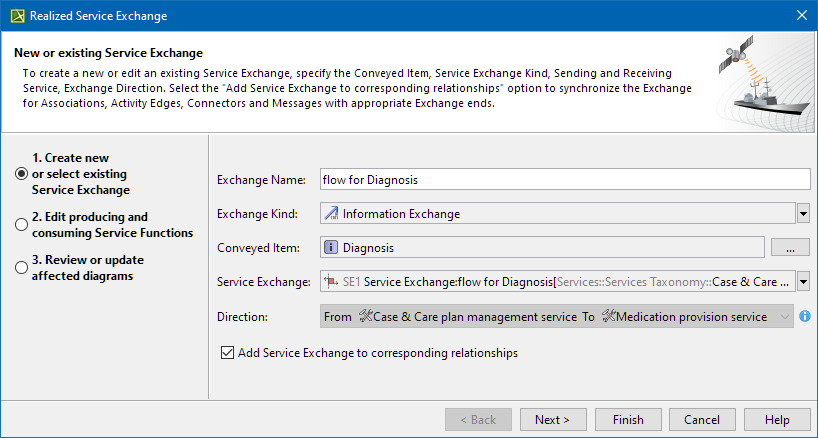The image size is (818, 438).
Task: Click the Case & Care plan service icon
Action: (365, 317)
